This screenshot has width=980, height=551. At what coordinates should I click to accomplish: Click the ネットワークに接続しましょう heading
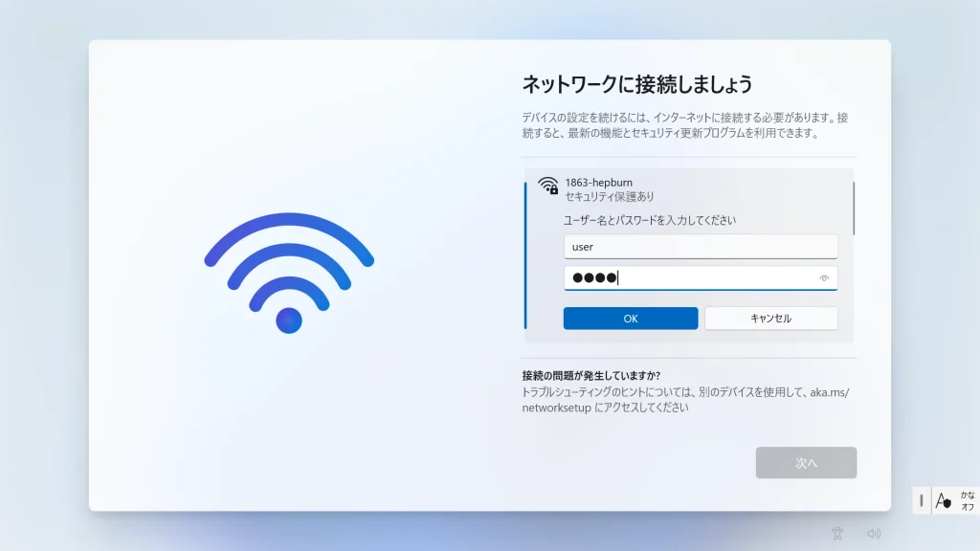pos(636,84)
